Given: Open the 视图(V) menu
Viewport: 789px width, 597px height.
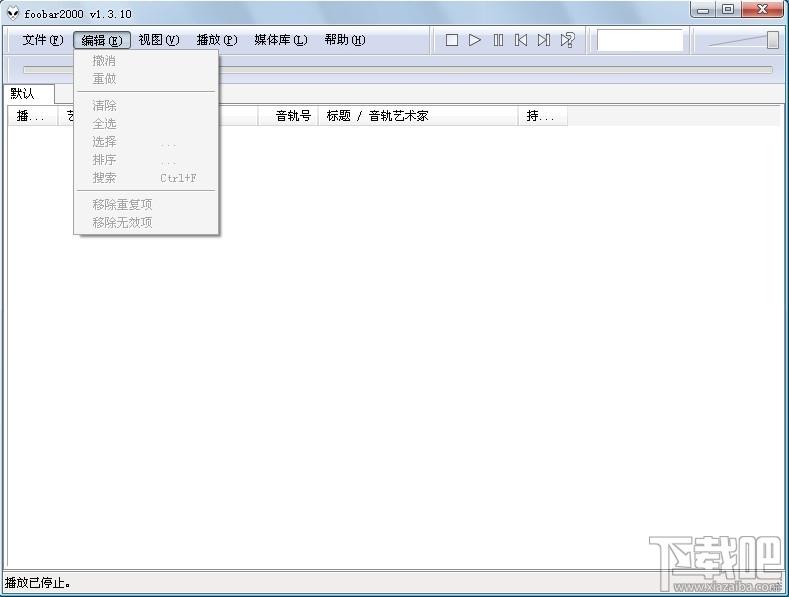Looking at the screenshot, I should [159, 40].
